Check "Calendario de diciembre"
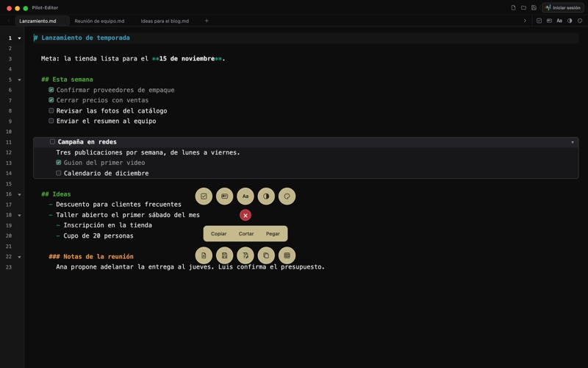 pos(59,173)
